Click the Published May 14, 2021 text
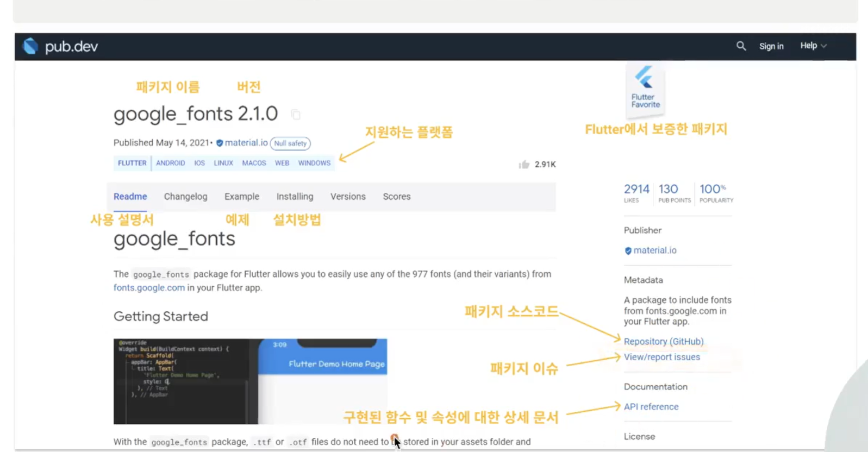 (161, 143)
